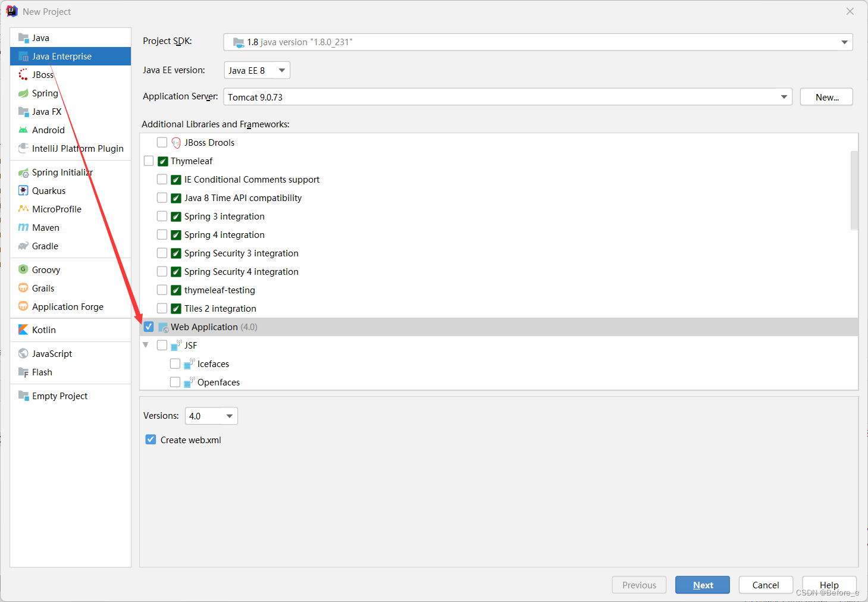Click the Java Enterprise icon
The width and height of the screenshot is (868, 602).
click(x=23, y=57)
